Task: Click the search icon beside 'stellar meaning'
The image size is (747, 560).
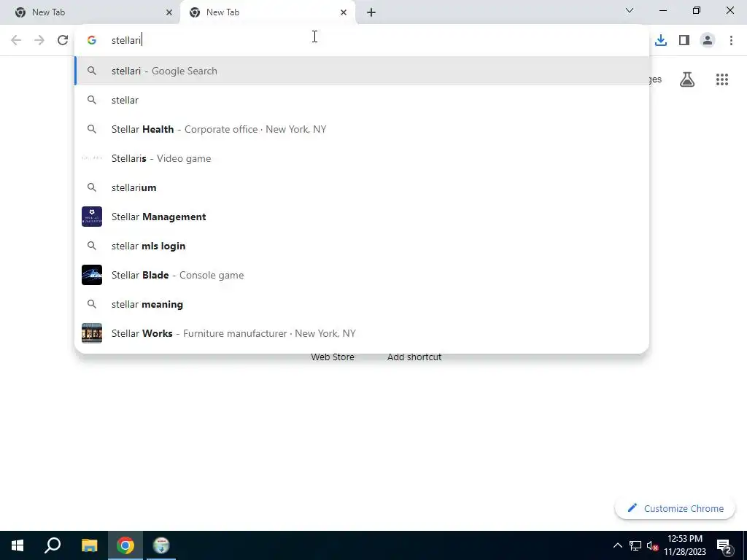Action: point(92,304)
